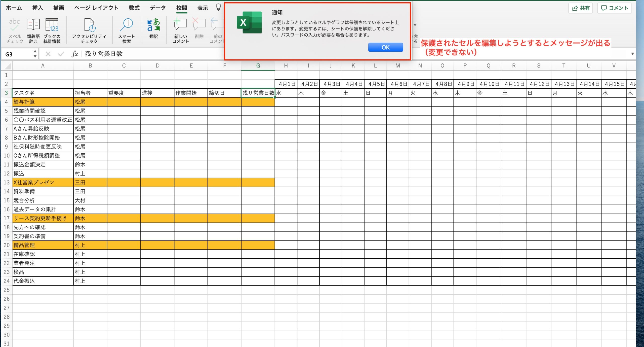
Task: Click the formula bar confirm checkmark
Action: 61,54
